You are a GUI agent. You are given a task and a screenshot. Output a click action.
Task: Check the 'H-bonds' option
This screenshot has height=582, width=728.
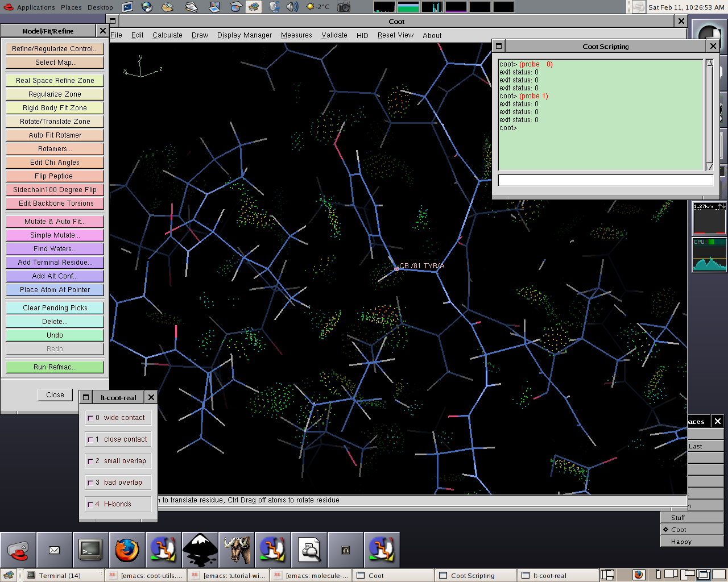[x=90, y=504]
